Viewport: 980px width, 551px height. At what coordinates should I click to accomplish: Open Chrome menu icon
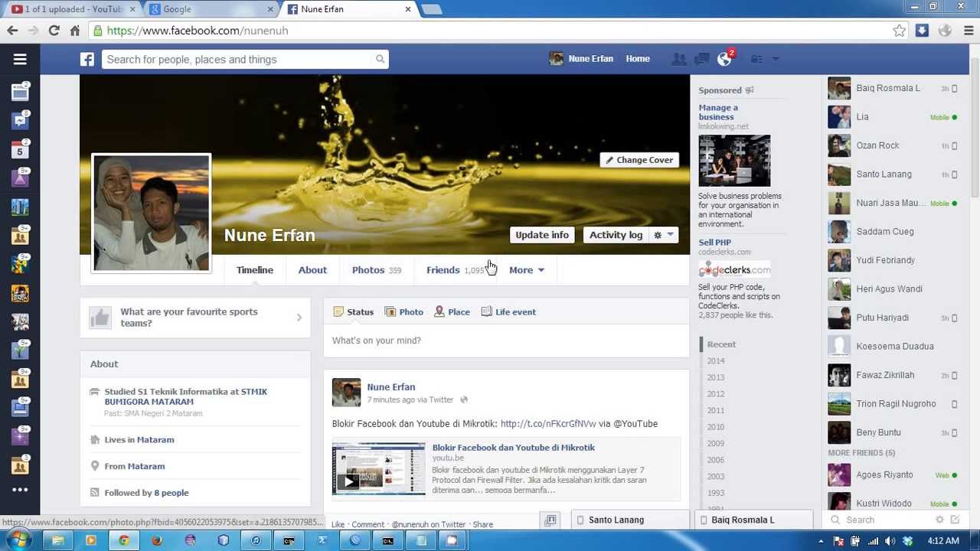coord(969,31)
